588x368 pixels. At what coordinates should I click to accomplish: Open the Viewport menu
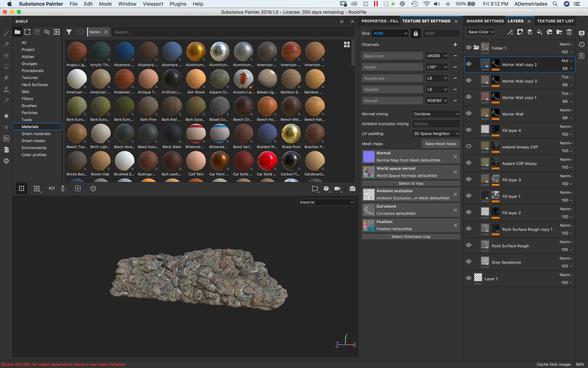[153, 4]
